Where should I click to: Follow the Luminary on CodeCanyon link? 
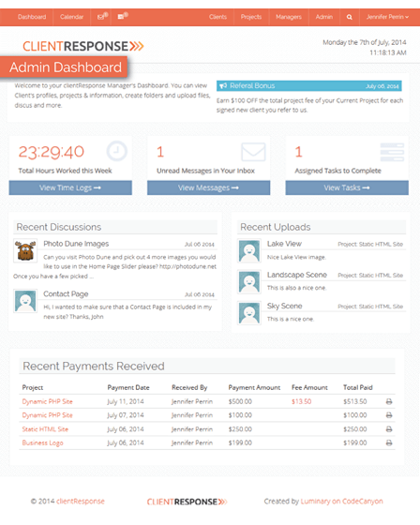click(341, 502)
